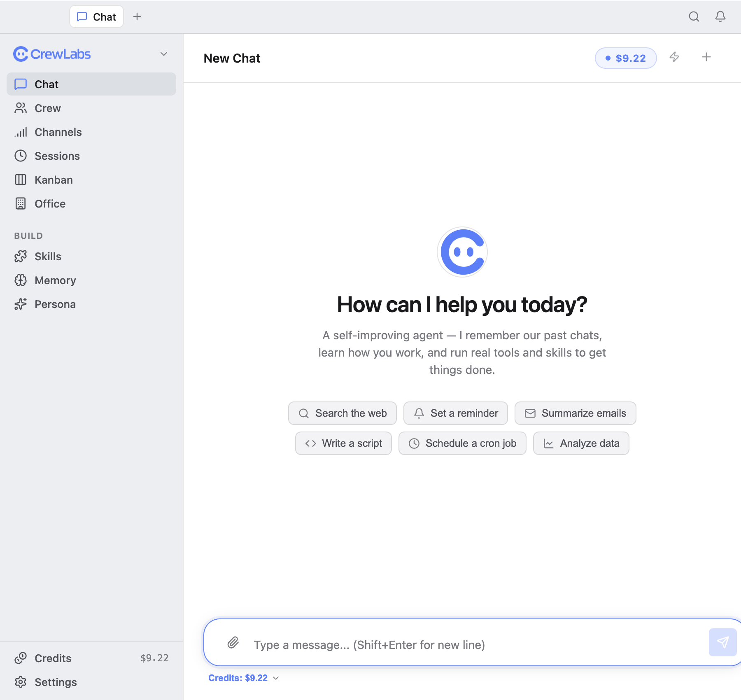Click the Summarize emails suggestion
This screenshot has height=700, width=741.
(x=576, y=413)
